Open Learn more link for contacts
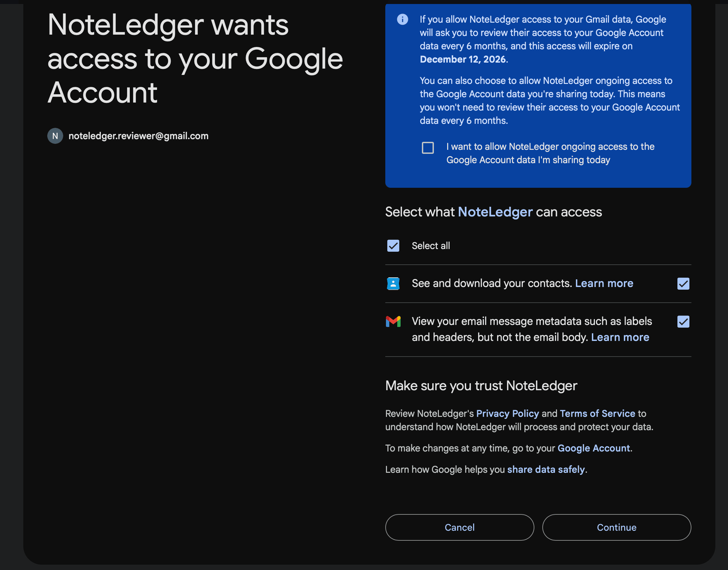This screenshot has width=728, height=570. [604, 283]
